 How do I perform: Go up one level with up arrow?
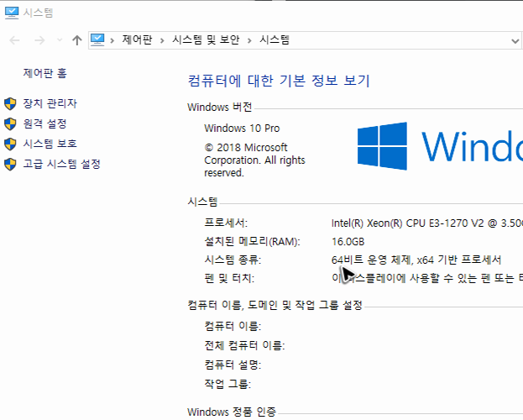tap(77, 40)
